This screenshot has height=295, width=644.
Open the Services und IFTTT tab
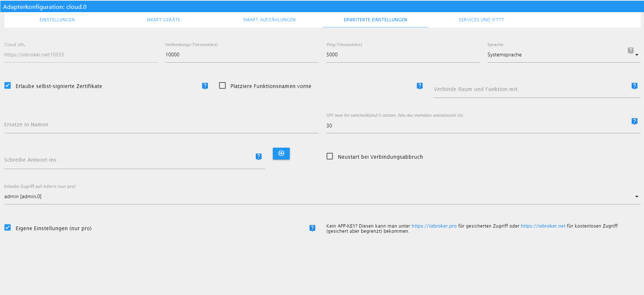(482, 20)
